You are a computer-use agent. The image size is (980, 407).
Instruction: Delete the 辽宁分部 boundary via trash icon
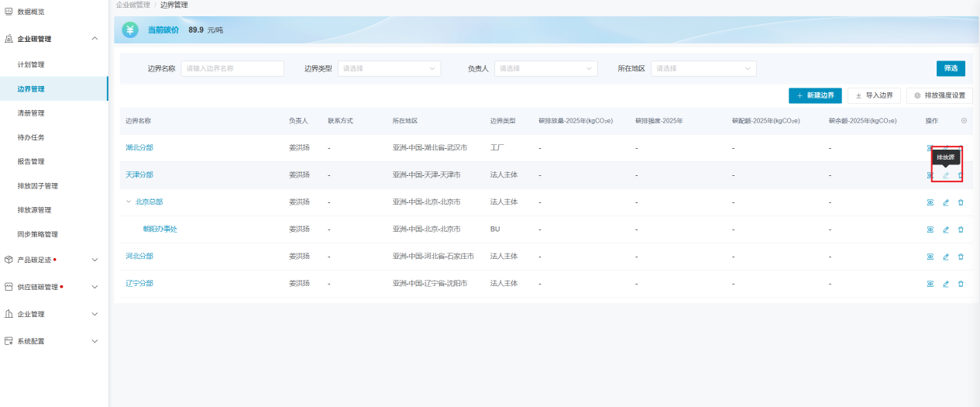coord(961,284)
